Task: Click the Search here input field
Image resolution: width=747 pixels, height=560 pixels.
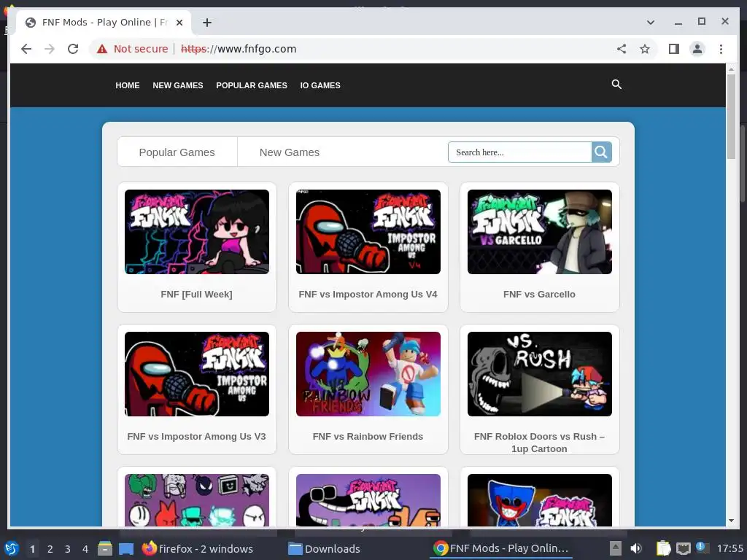Action: (x=519, y=152)
